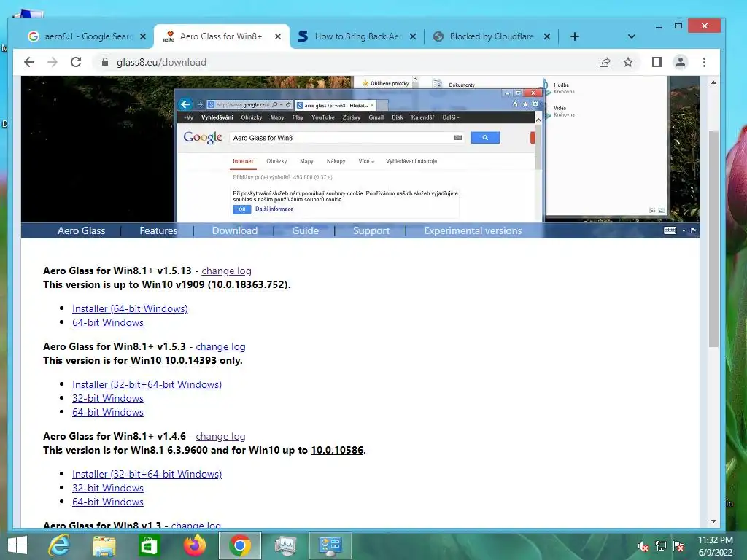747x560 pixels.
Task: Download 64-bit Windows for v1.5.3
Action: [108, 412]
